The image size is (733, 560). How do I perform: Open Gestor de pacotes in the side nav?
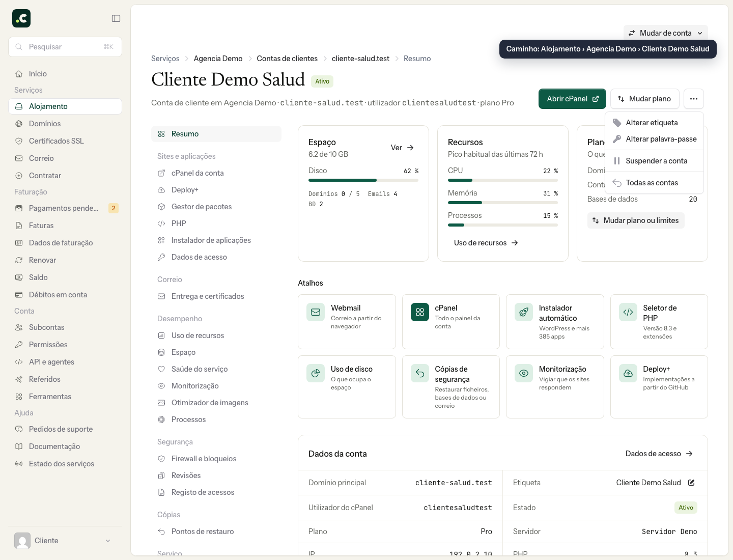(x=216, y=207)
